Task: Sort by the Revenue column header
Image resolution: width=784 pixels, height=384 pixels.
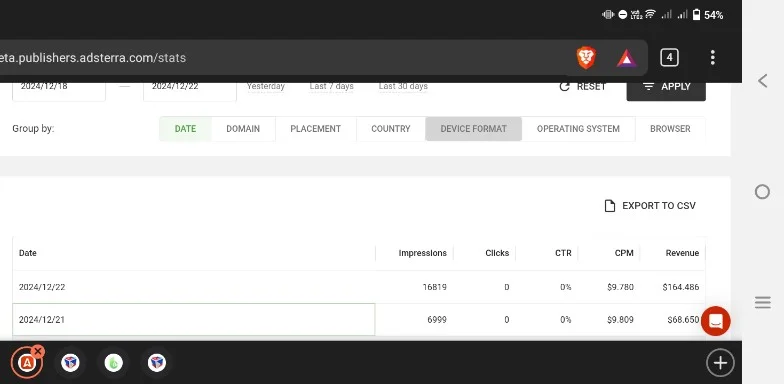Action: 682,253
